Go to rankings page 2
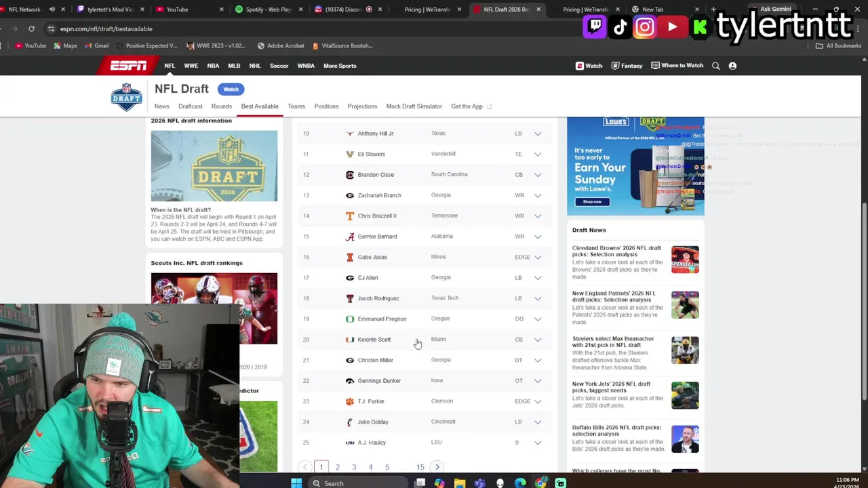 [337, 467]
